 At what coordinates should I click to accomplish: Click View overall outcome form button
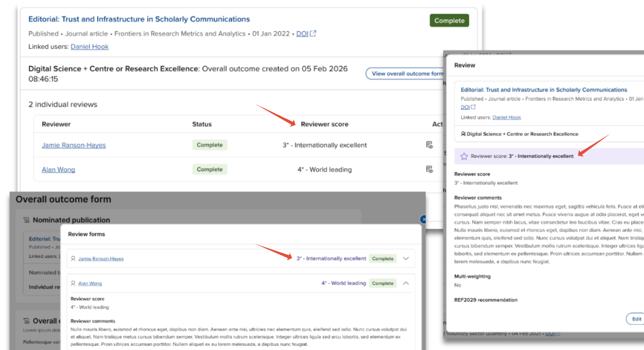(x=405, y=73)
